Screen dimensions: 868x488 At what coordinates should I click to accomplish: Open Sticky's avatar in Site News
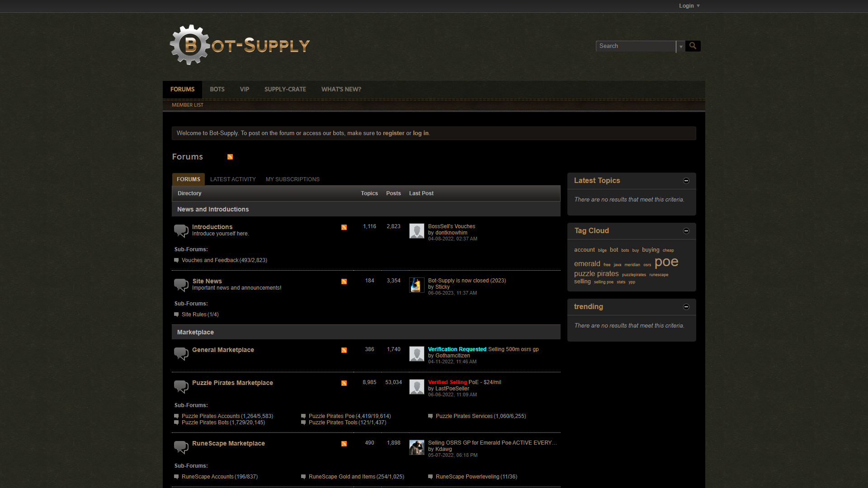[x=416, y=285]
